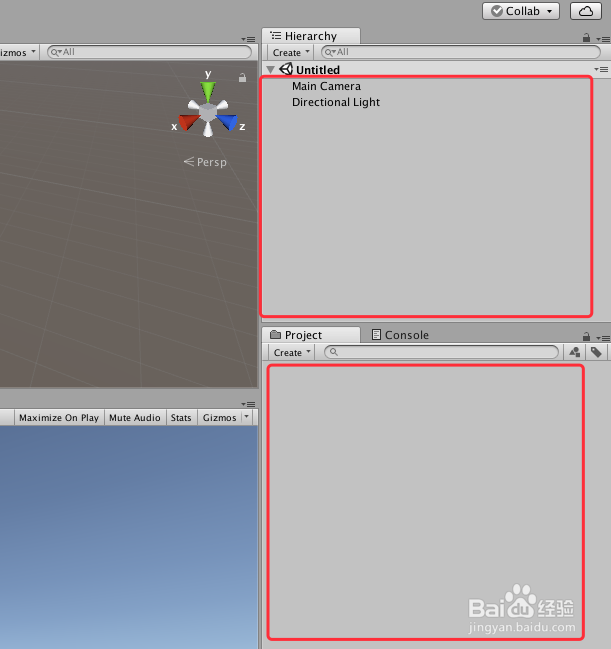This screenshot has width=611, height=649.
Task: Click the Search by Type icon
Action: 575,352
